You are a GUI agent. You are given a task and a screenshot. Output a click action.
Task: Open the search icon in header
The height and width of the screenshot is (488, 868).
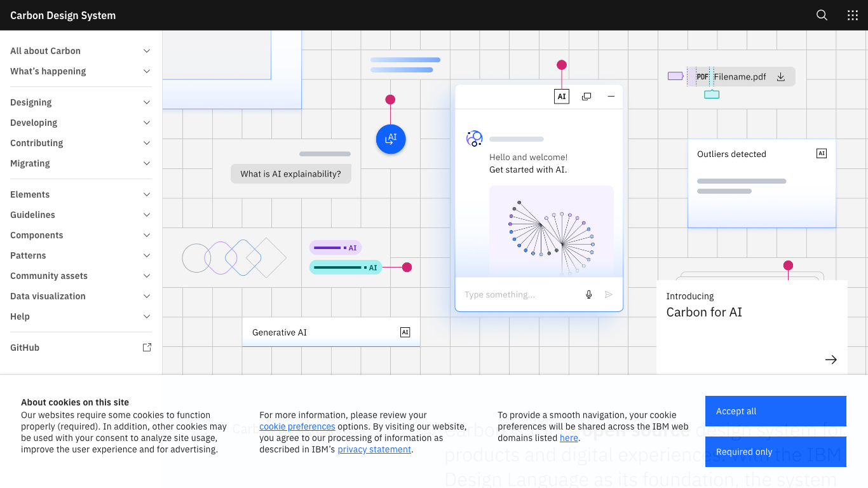[x=822, y=15]
